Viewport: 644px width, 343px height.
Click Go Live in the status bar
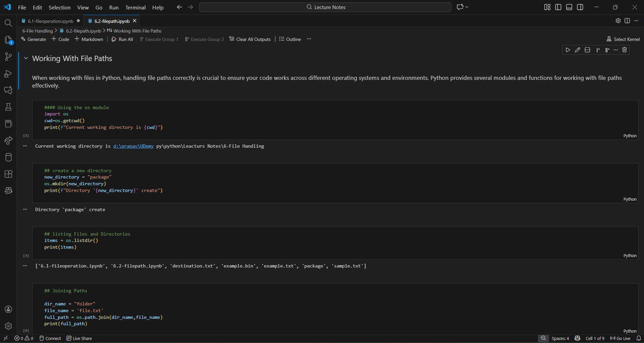pos(620,338)
